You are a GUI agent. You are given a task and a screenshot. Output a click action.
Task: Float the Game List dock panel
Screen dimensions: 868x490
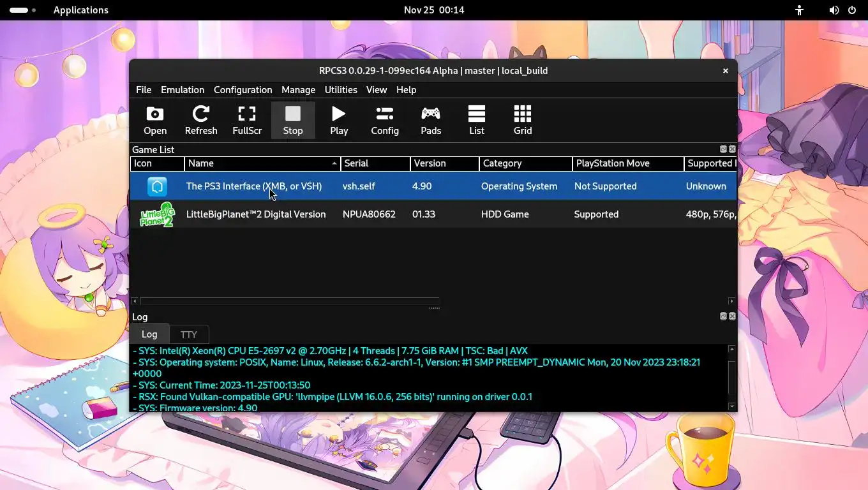723,149
